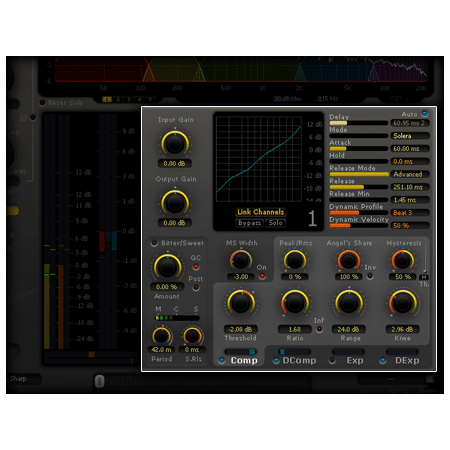
Task: Click the Release slider bar
Action: (x=359, y=187)
